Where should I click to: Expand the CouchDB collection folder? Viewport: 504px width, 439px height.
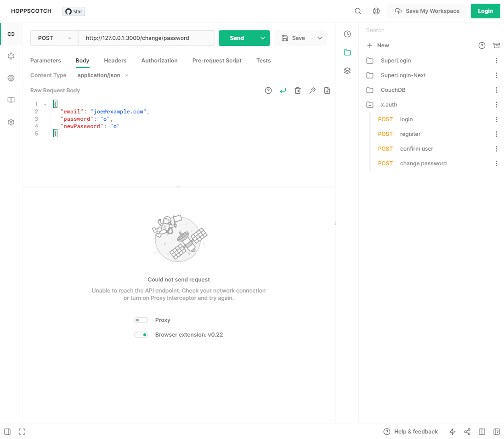[370, 90]
